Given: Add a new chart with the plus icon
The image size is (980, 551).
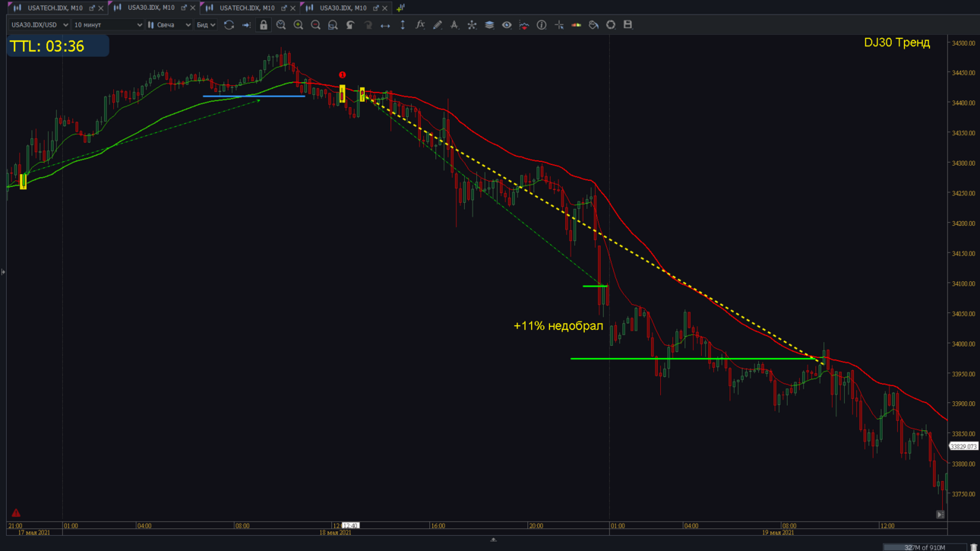Looking at the screenshot, I should (x=400, y=8).
